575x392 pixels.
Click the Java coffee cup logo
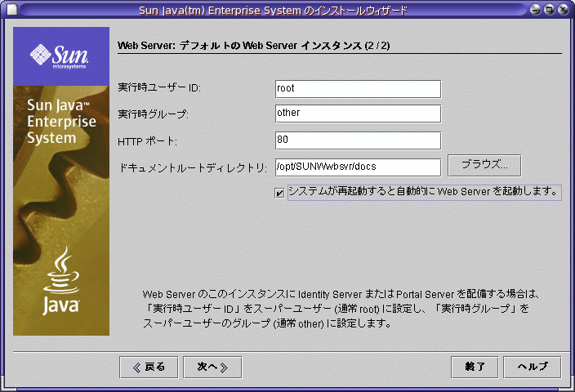point(61,281)
